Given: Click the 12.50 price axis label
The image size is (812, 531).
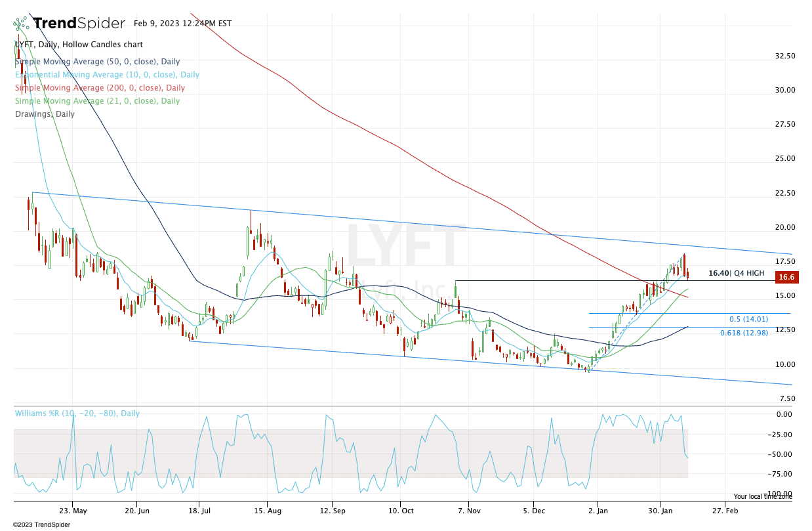Looking at the screenshot, I should [785, 329].
